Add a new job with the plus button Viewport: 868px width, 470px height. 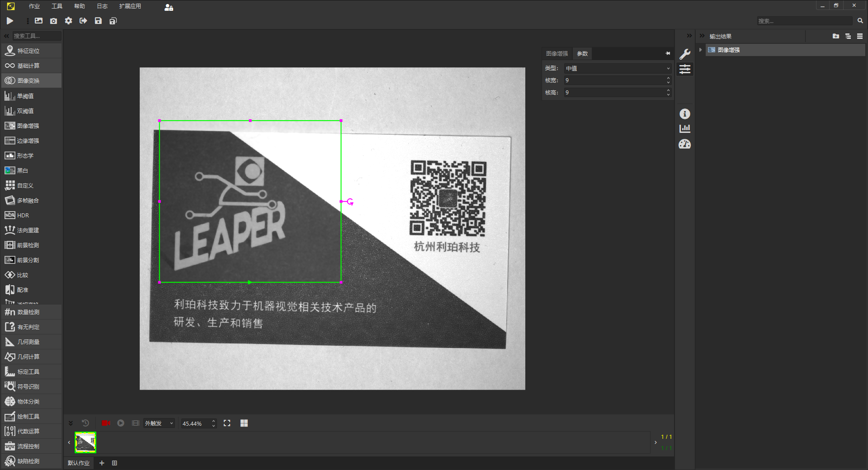click(102, 463)
